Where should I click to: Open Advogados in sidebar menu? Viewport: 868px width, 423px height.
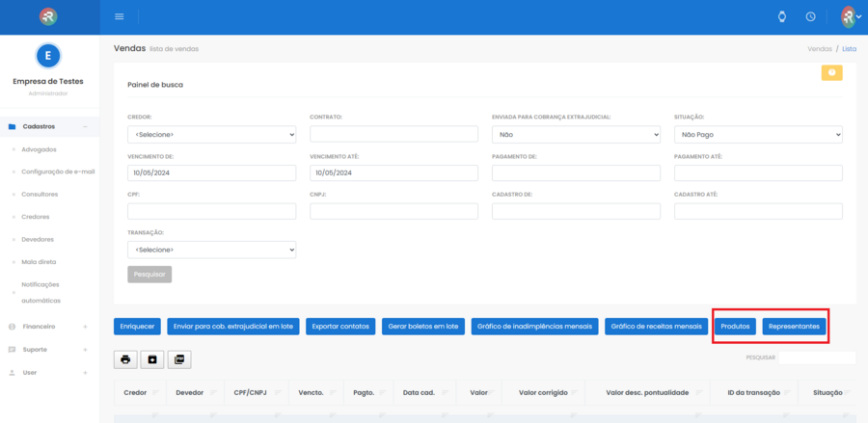click(x=39, y=149)
